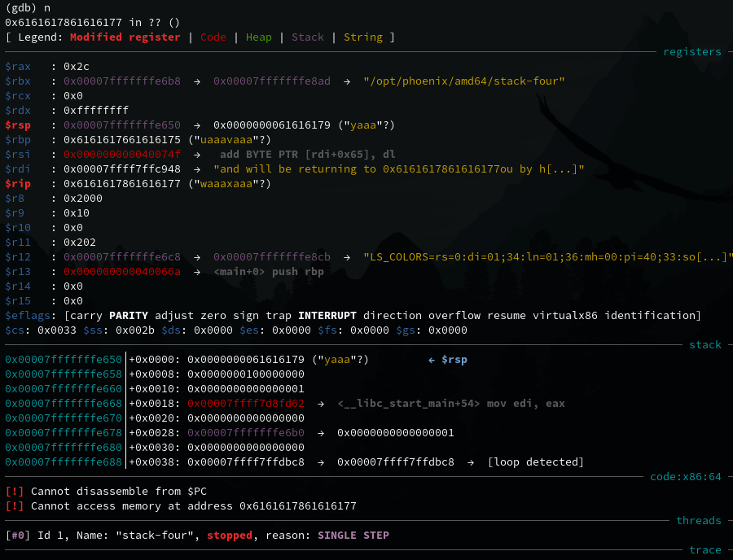Click the "code:x86:64" section header
733x560 pixels.
pos(685,476)
